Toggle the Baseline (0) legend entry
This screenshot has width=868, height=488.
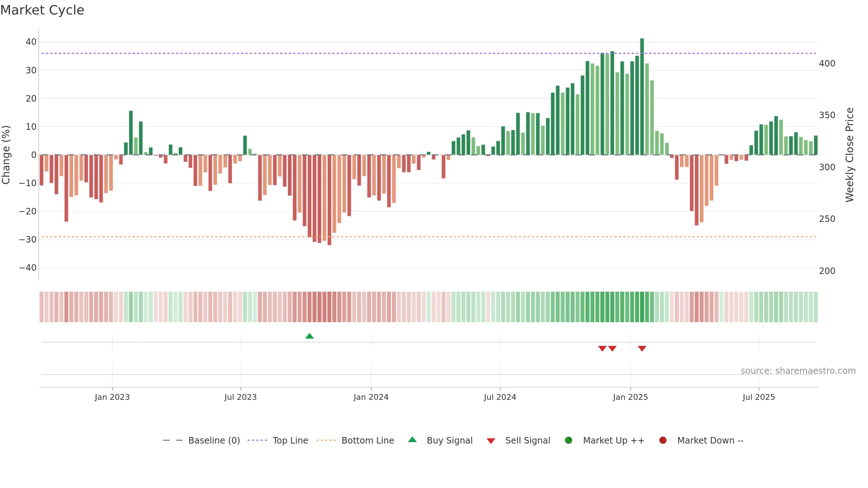tap(201, 440)
